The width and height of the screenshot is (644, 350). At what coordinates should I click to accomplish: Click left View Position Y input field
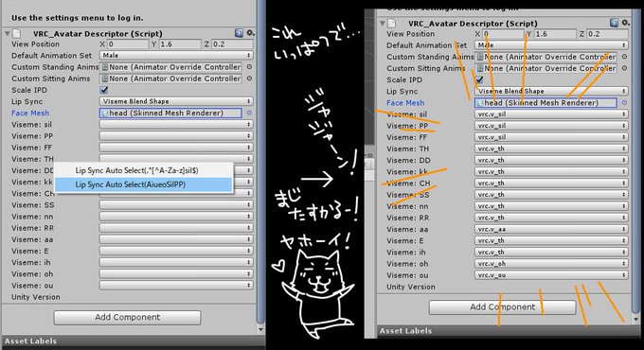click(x=179, y=44)
